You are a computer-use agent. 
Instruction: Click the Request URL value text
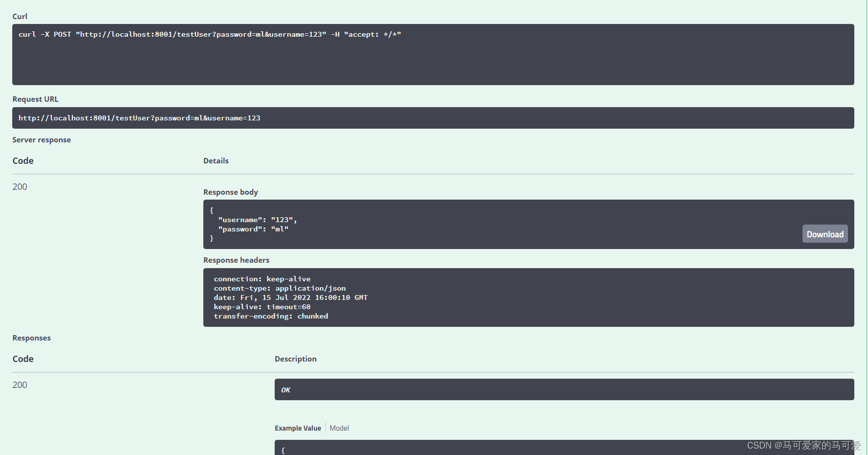[139, 118]
